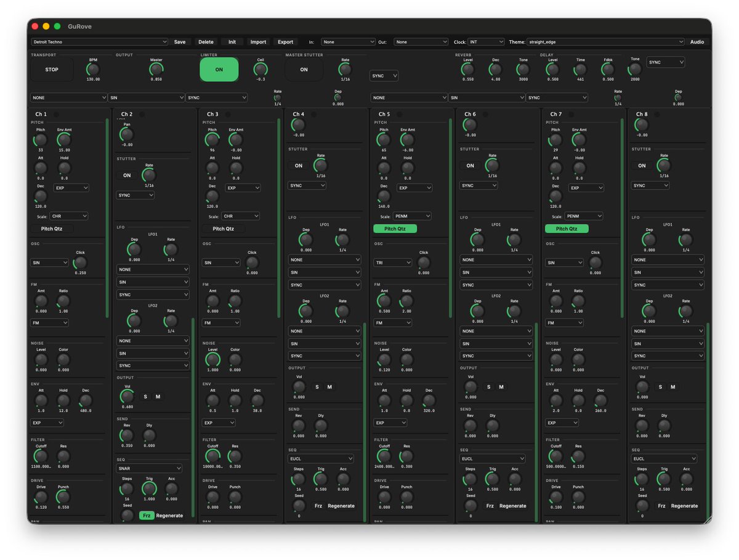
Task: Click the BPM knob
Action: (93, 70)
